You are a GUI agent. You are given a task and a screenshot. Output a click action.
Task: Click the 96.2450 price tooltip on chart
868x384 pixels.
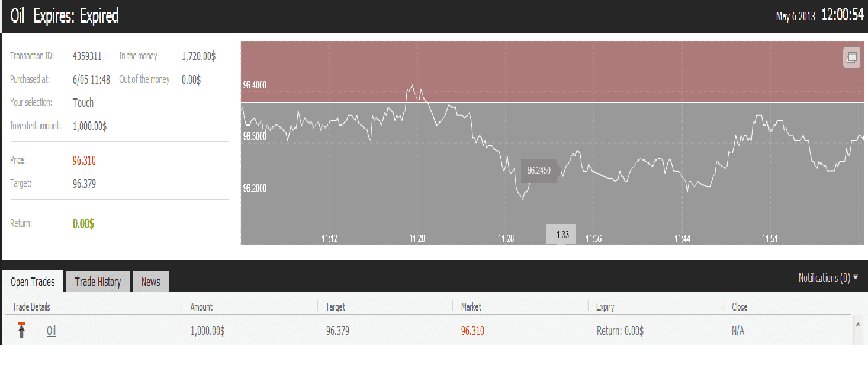click(539, 171)
